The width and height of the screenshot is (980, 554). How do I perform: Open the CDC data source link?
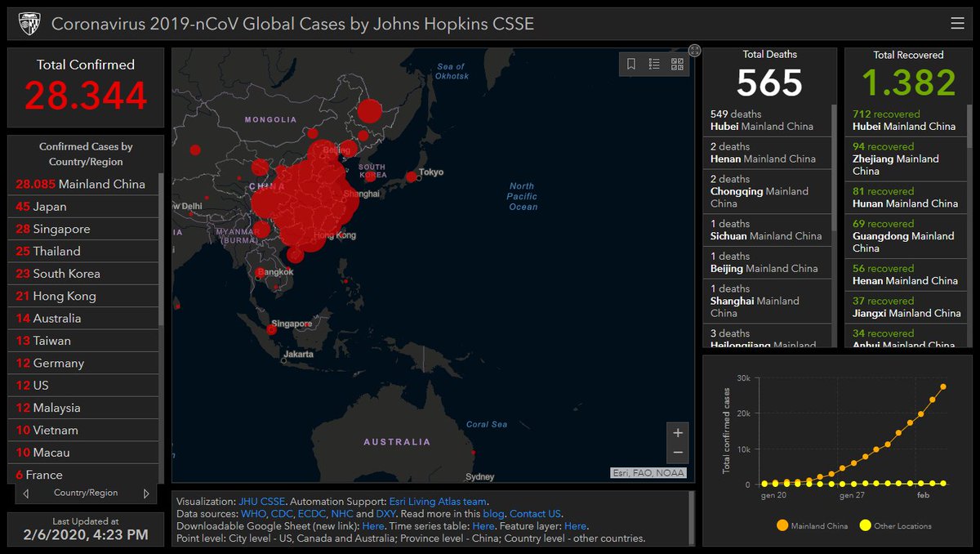pyautogui.click(x=283, y=514)
